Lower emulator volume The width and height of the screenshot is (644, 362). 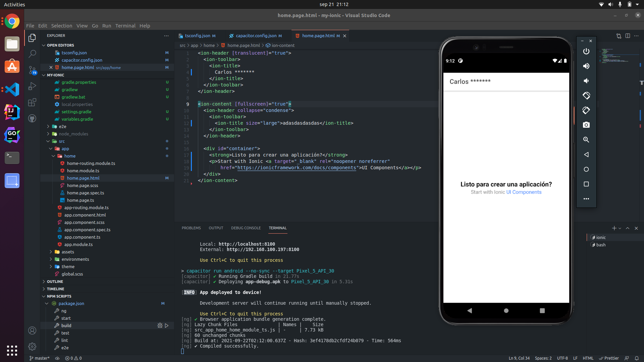tap(586, 81)
